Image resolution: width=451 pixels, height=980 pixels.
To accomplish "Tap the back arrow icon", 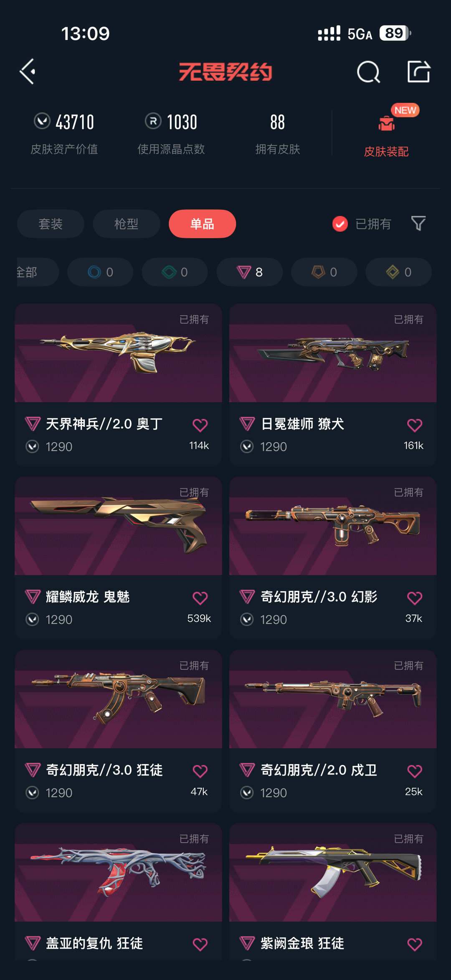I will (x=28, y=72).
